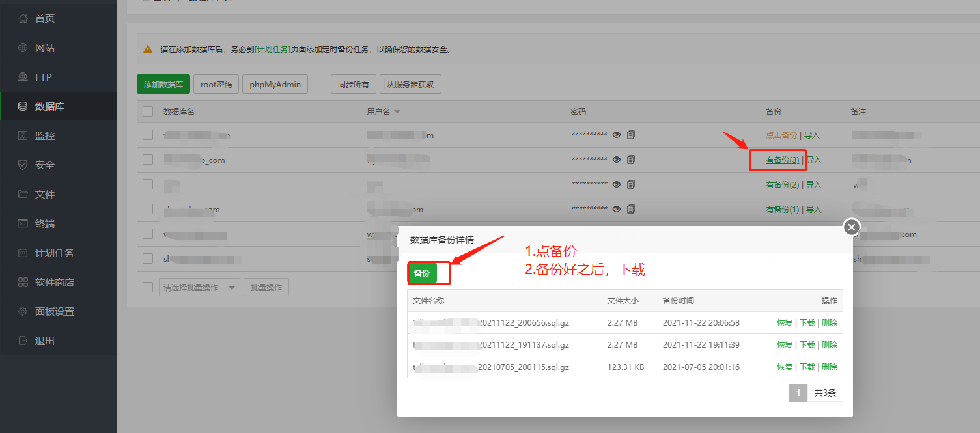Open the 安全 shield icon
The height and width of the screenshot is (433, 980).
tap(23, 165)
